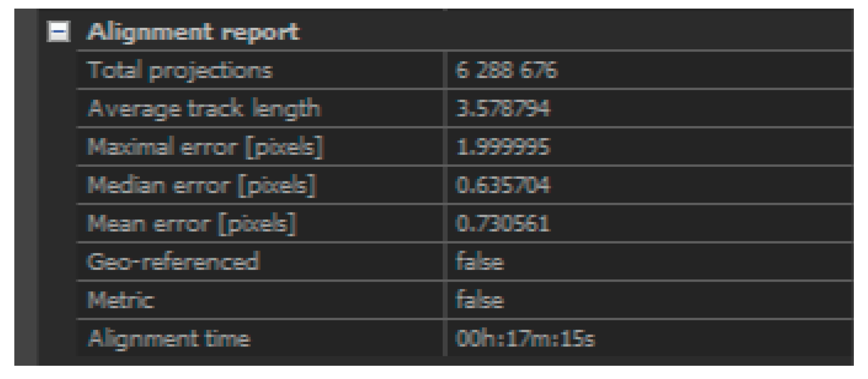The width and height of the screenshot is (868, 379).
Task: Select the Mean error [pixels] label
Action: [192, 224]
